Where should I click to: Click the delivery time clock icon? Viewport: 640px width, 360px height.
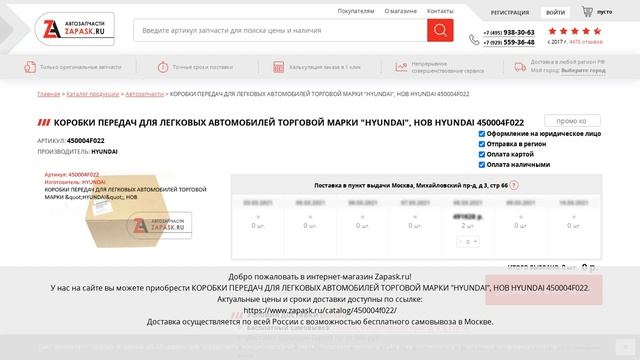163,67
